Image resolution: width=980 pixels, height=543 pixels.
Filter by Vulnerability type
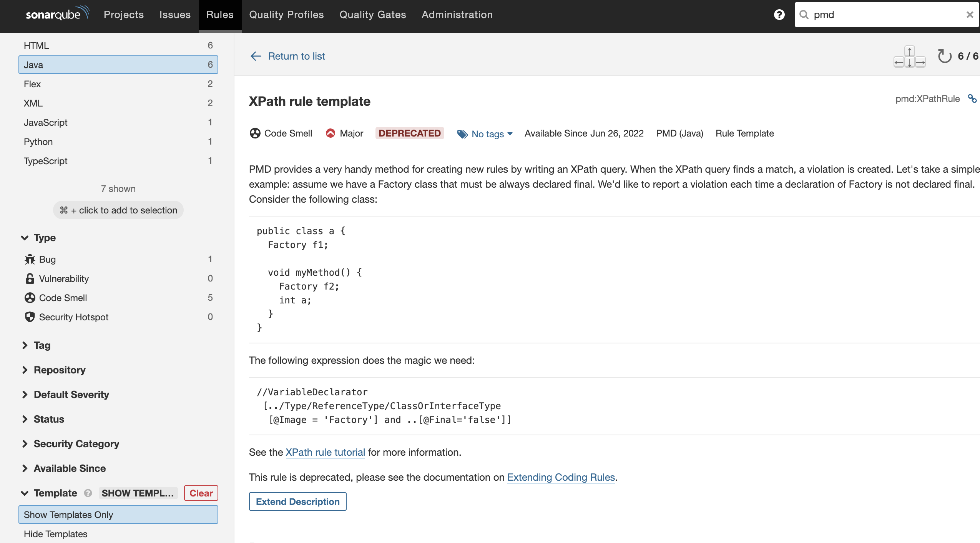pyautogui.click(x=118, y=278)
